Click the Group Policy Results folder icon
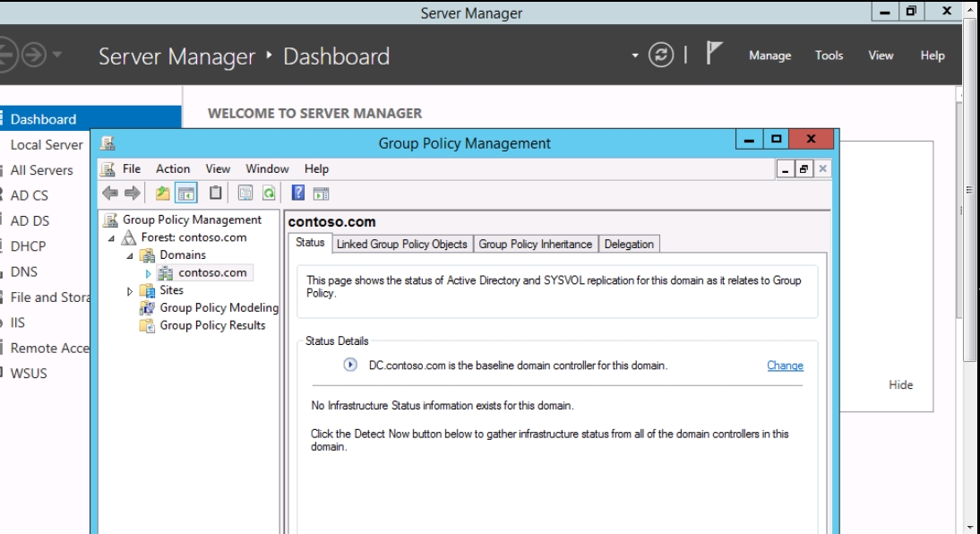The width and height of the screenshot is (980, 534). coord(148,325)
